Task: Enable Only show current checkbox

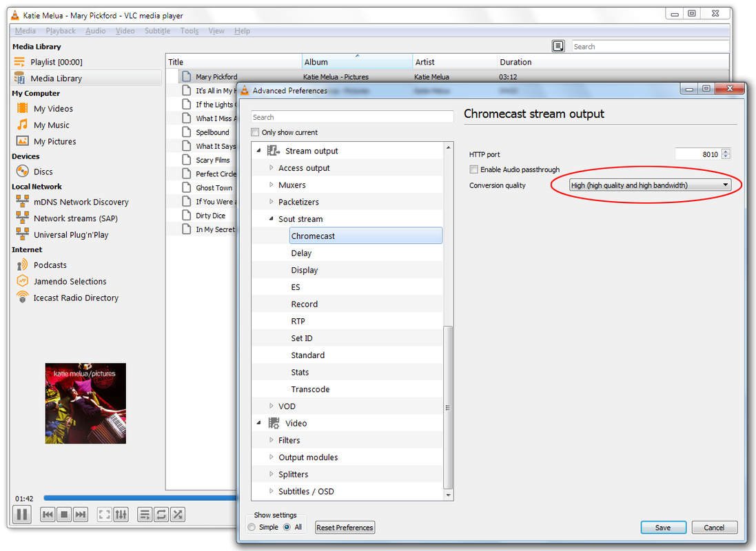Action: pos(255,132)
